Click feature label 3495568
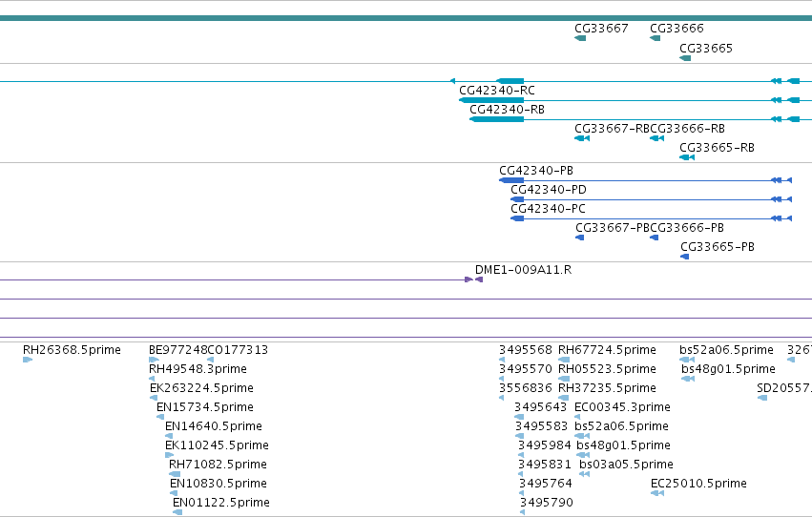 point(526,350)
